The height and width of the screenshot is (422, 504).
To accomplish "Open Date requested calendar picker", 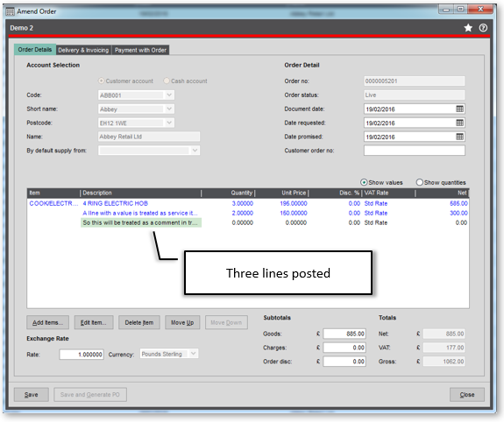I will click(459, 123).
